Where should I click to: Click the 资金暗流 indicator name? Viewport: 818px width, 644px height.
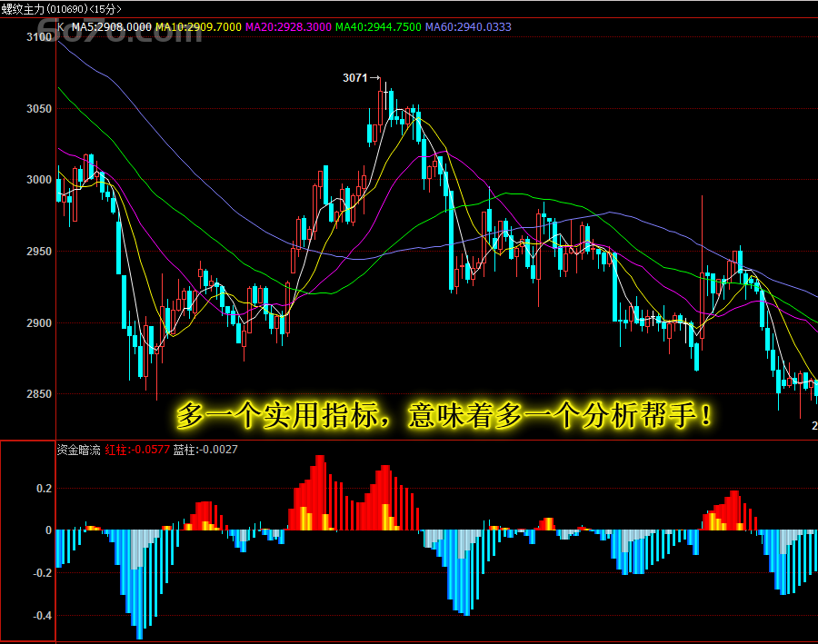(x=78, y=450)
